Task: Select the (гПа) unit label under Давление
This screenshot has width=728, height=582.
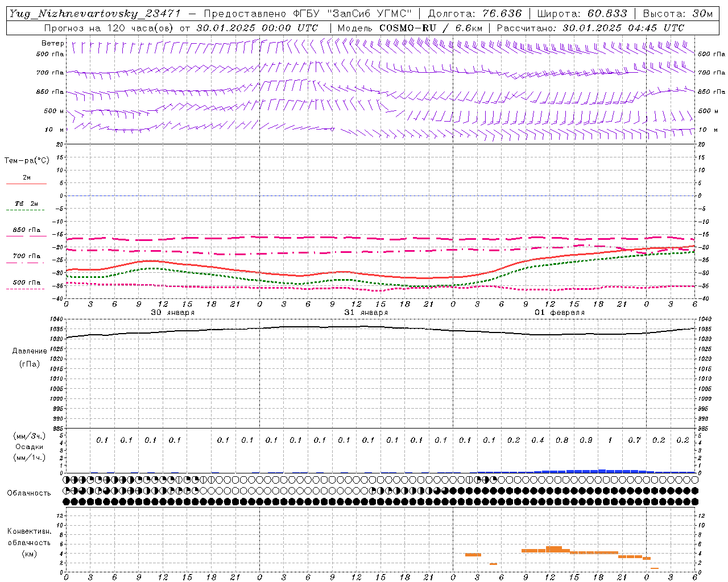Action: tap(30, 364)
